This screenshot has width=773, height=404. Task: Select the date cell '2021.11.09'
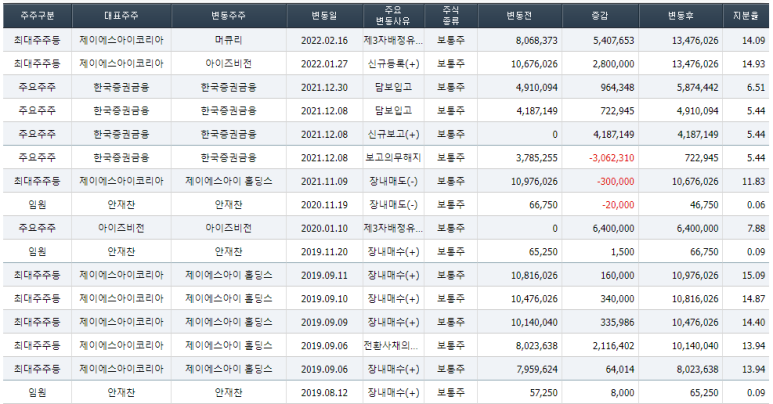coord(324,182)
